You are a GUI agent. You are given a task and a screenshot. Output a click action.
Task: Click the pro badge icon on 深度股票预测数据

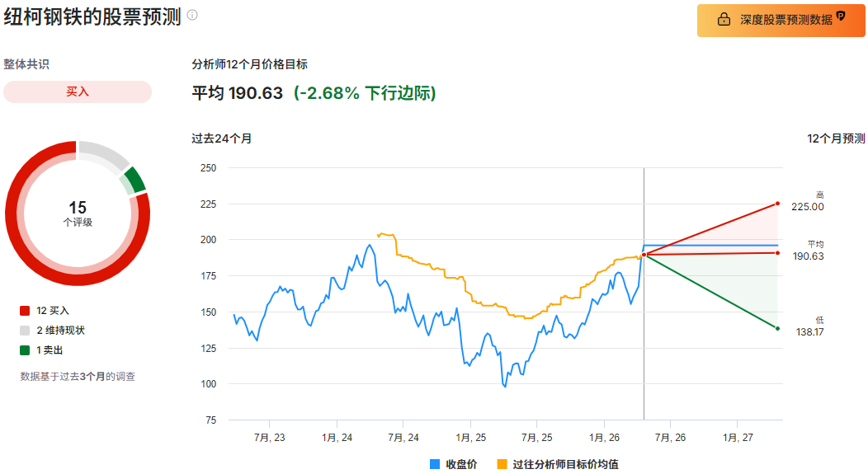(840, 16)
